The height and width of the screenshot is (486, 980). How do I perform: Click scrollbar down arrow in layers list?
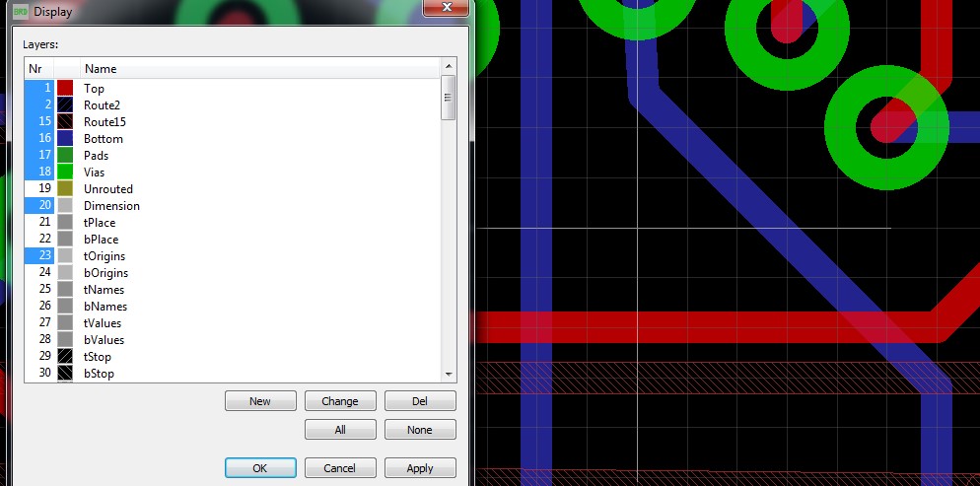point(449,375)
